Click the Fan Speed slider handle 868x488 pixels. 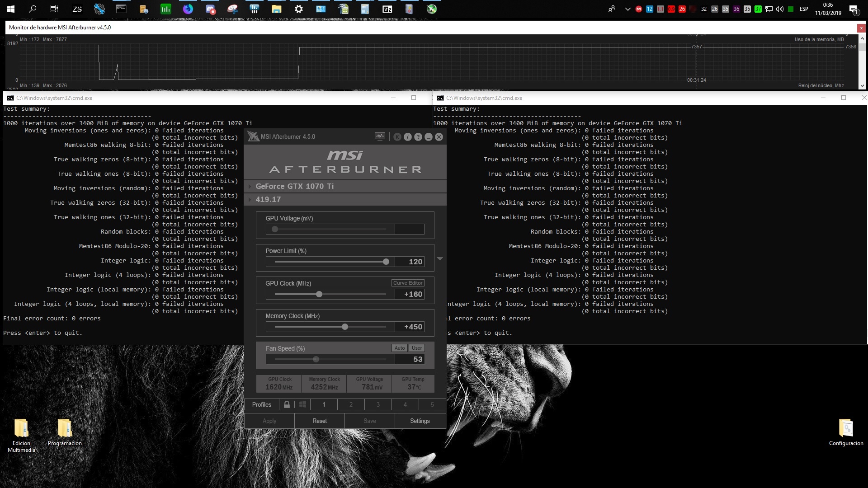pyautogui.click(x=316, y=359)
